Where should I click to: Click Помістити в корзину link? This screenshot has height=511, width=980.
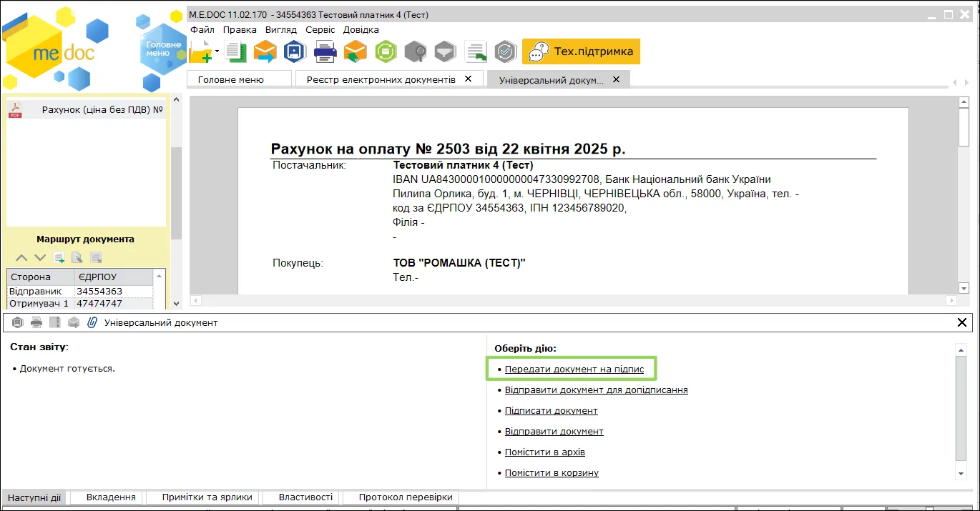(x=552, y=472)
